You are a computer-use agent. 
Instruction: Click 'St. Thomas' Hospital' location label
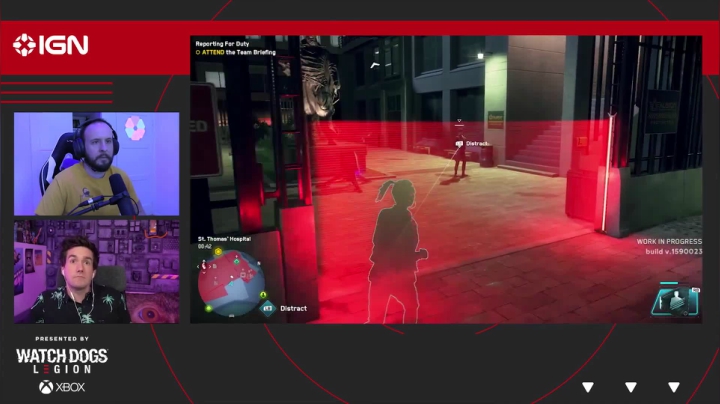click(224, 239)
